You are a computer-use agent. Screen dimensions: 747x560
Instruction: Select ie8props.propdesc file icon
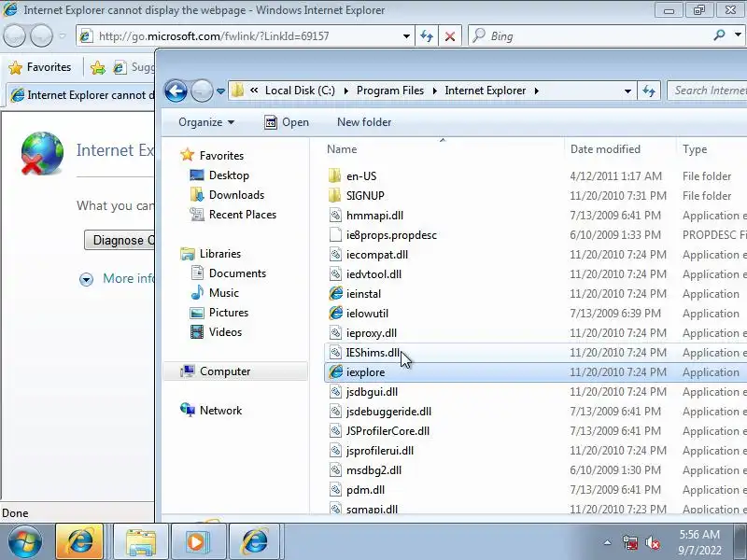click(x=335, y=235)
